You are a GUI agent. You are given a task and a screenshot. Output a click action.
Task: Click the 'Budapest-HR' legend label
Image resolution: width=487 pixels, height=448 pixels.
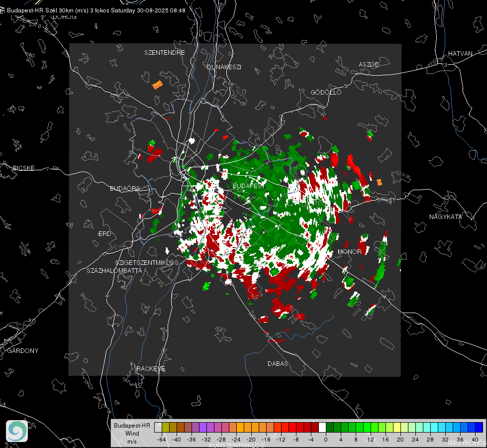point(132,426)
